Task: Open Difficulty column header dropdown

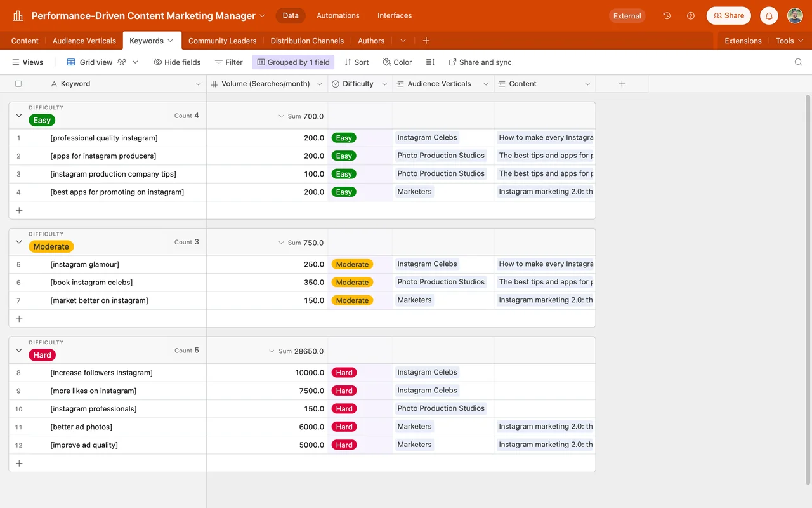Action: click(384, 84)
